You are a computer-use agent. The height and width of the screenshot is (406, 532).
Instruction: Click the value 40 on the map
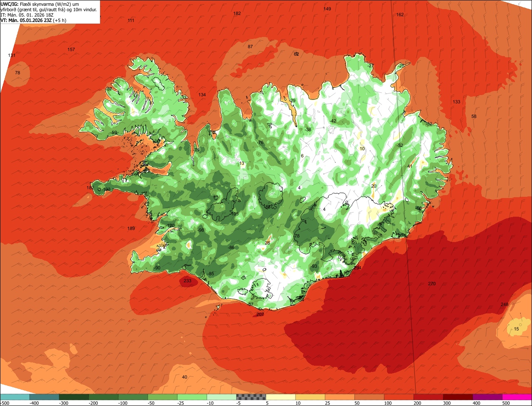185,377
